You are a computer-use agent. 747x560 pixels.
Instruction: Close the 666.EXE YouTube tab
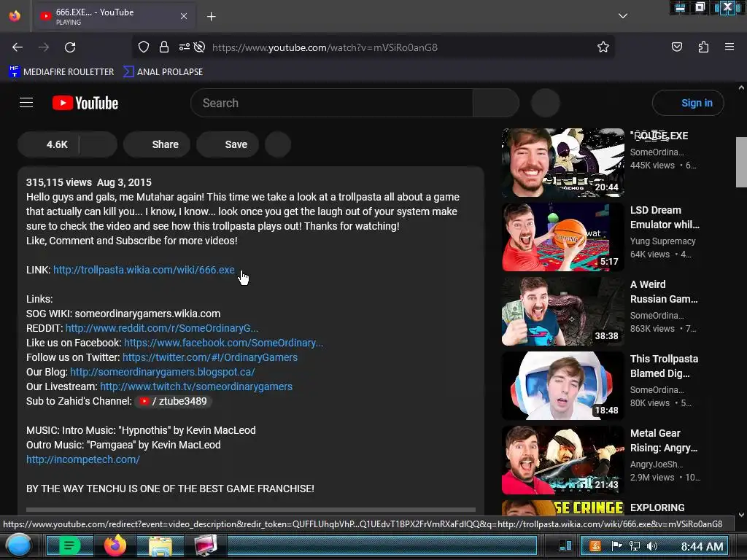pyautogui.click(x=183, y=16)
